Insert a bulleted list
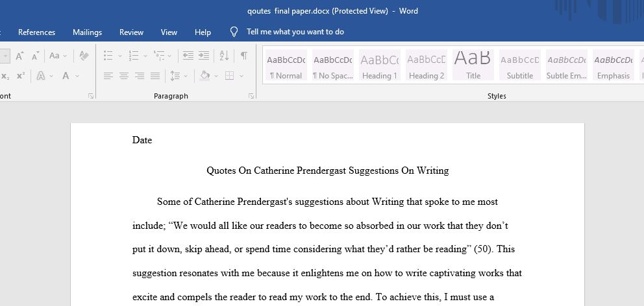This screenshot has height=306, width=644. (x=108, y=56)
